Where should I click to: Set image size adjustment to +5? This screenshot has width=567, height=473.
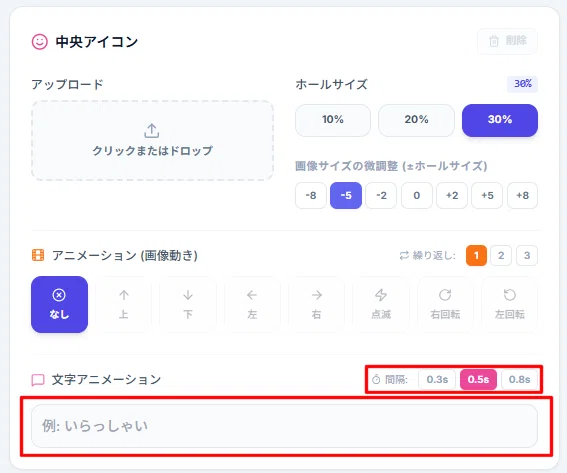487,195
